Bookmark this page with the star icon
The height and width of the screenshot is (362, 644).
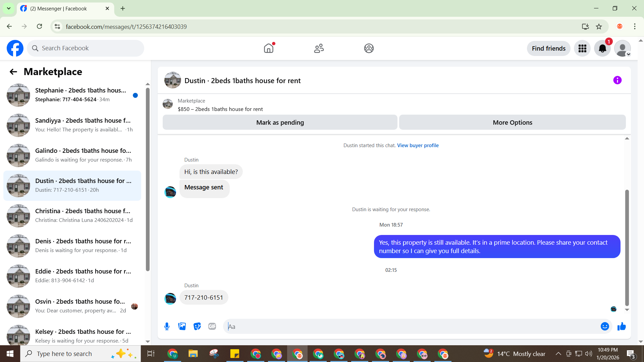click(599, 26)
